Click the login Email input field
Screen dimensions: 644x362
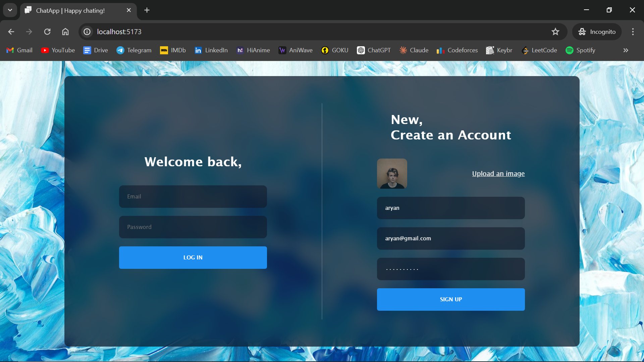[193, 196]
